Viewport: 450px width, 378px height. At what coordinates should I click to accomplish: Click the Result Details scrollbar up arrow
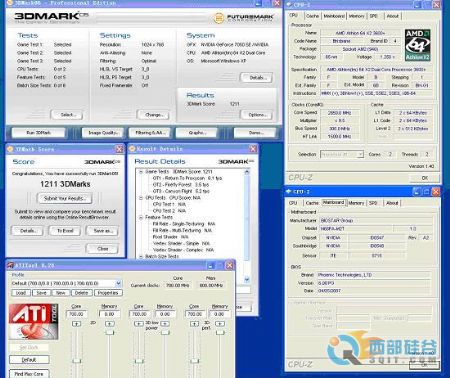coord(247,172)
